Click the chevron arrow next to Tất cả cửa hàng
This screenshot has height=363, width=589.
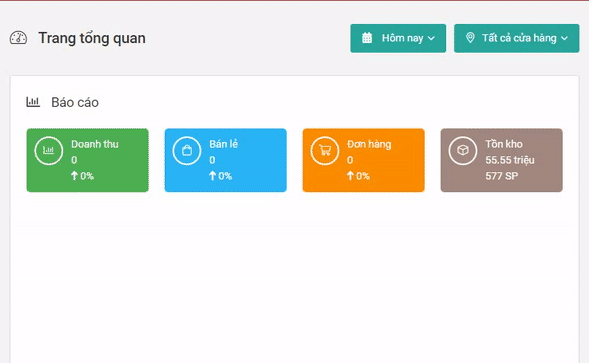click(x=565, y=38)
